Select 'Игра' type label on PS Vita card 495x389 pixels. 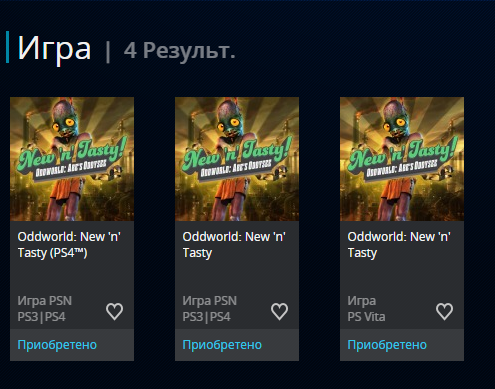click(362, 301)
